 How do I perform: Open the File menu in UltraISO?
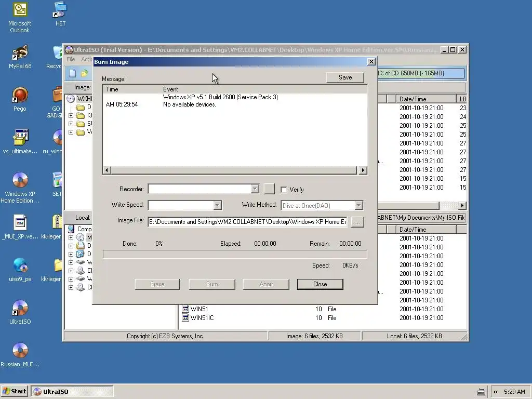71,59
